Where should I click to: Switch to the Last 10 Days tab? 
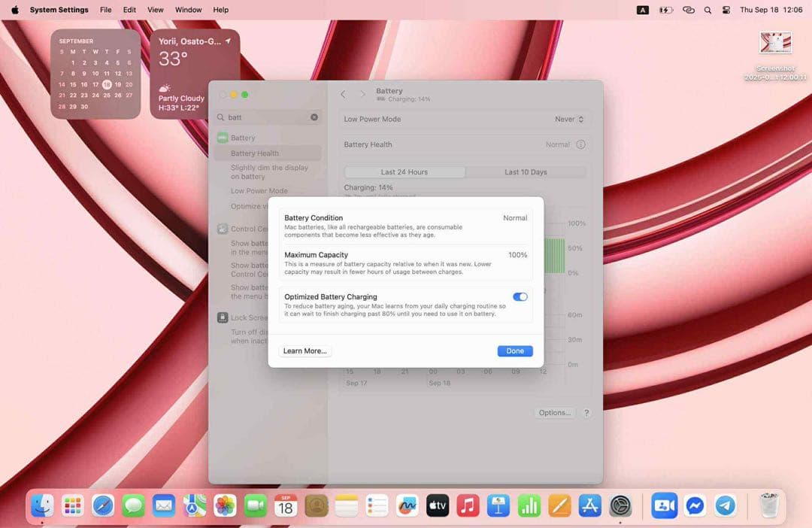tap(526, 171)
